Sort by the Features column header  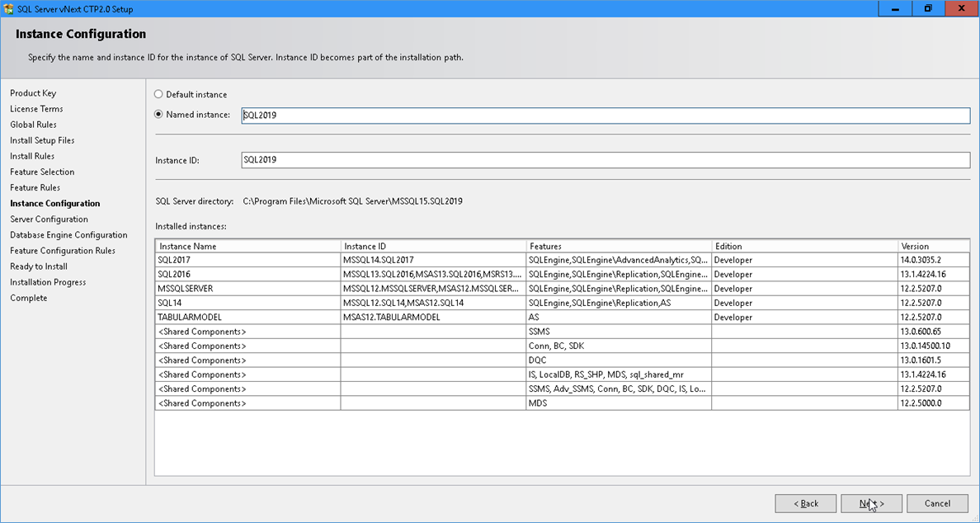[x=619, y=246]
